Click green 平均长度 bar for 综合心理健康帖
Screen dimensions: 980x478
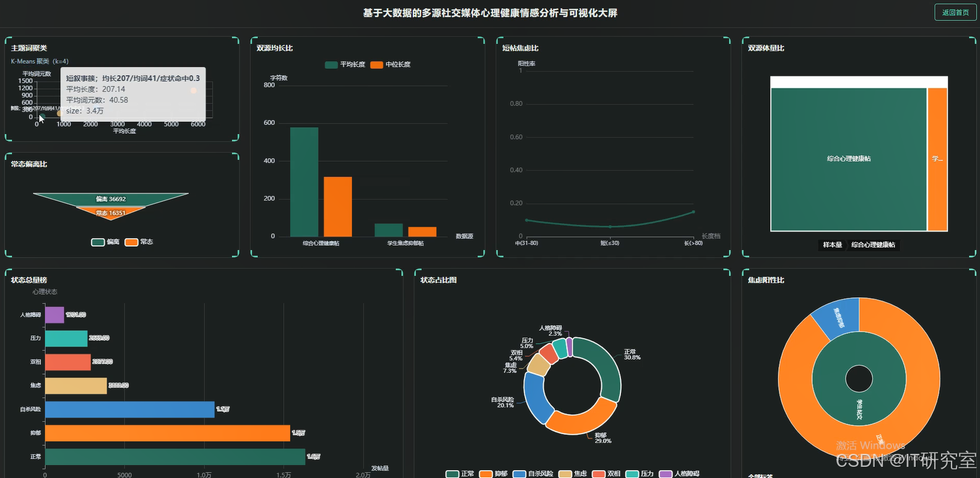pos(304,182)
